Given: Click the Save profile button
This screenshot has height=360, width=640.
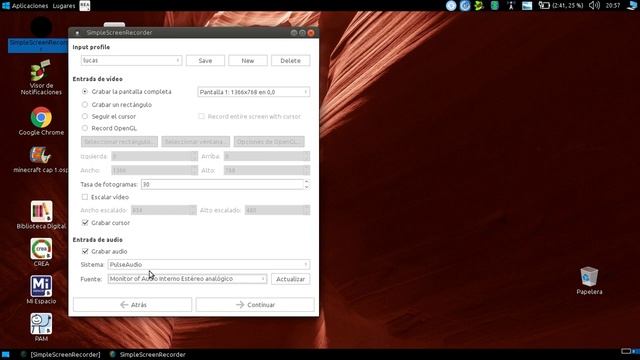Looking at the screenshot, I should 205,60.
